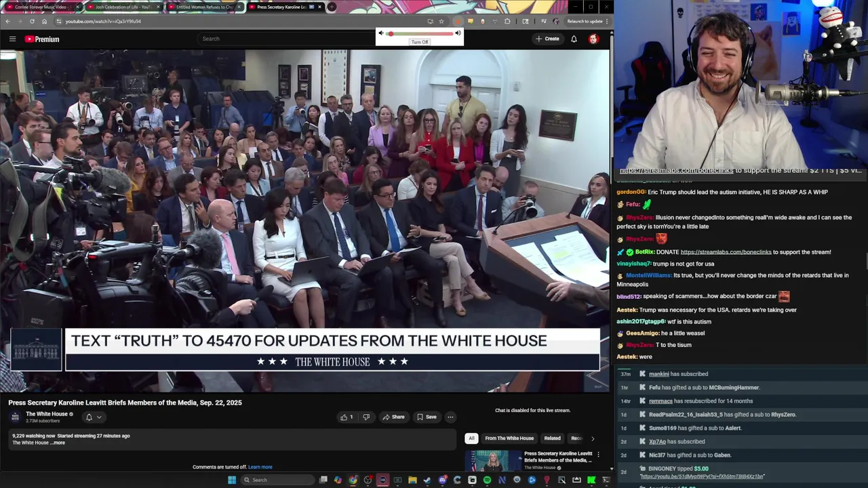The width and height of the screenshot is (868, 488).
Task: Click the low-volume speaker icon in popup
Action: tap(380, 33)
